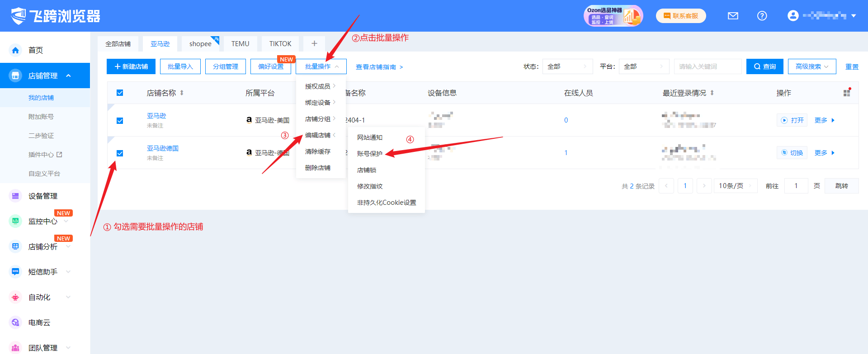Open 店铺分组 submenu

coord(321,119)
